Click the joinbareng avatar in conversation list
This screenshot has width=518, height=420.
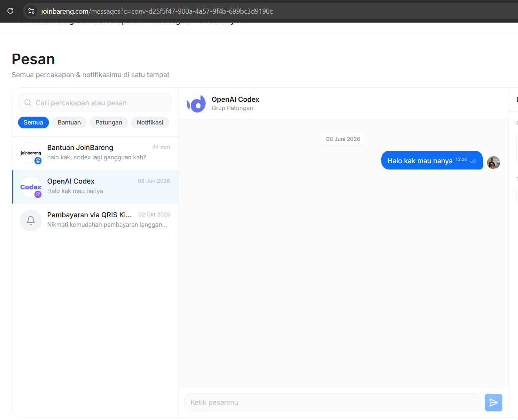pyautogui.click(x=31, y=153)
